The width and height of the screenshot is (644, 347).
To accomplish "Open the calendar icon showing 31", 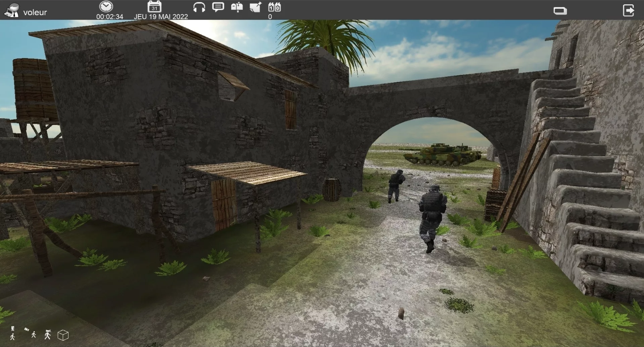I will pyautogui.click(x=154, y=7).
